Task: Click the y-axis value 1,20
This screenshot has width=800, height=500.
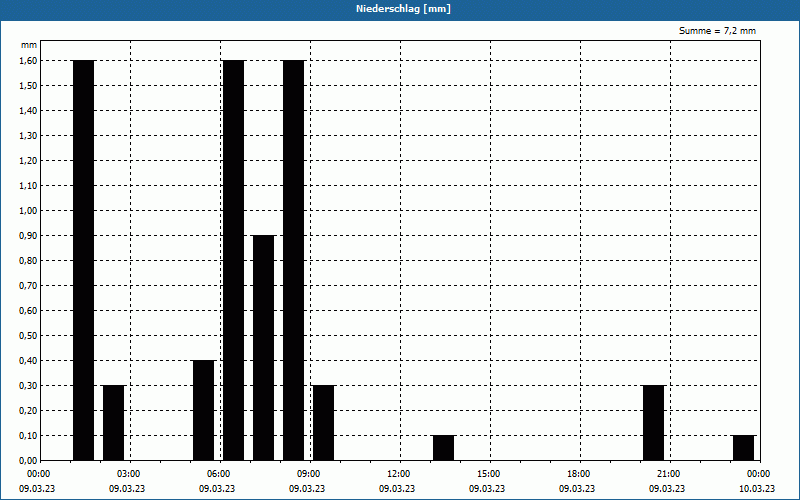Action: [28, 161]
